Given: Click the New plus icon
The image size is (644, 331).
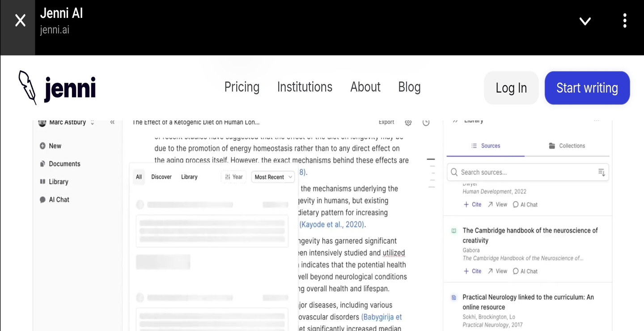Looking at the screenshot, I should pos(42,146).
